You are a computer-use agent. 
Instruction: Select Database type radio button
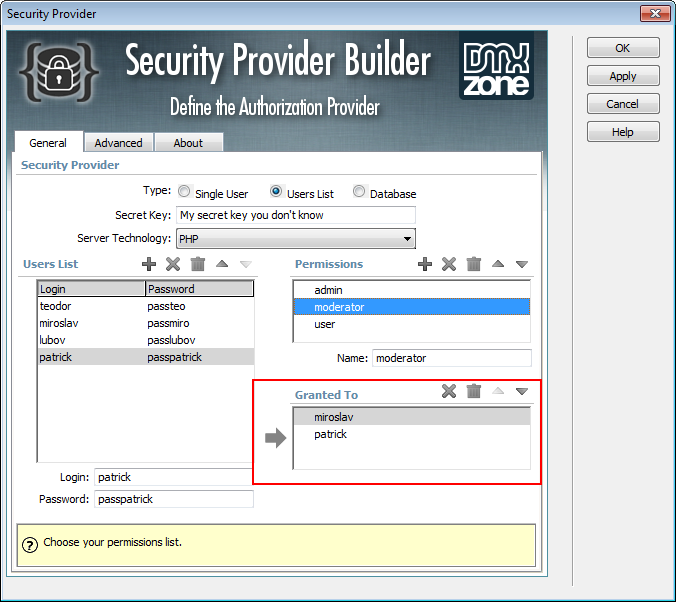tap(359, 191)
